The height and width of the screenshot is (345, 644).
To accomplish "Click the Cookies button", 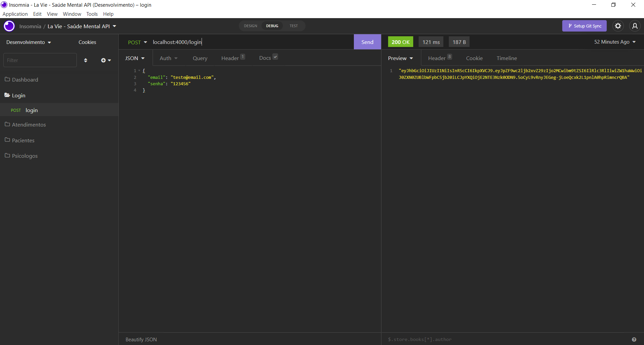I will click(x=87, y=42).
